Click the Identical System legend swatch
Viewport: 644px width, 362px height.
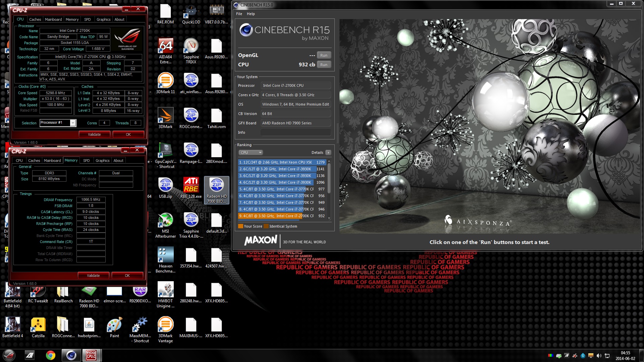point(266,226)
